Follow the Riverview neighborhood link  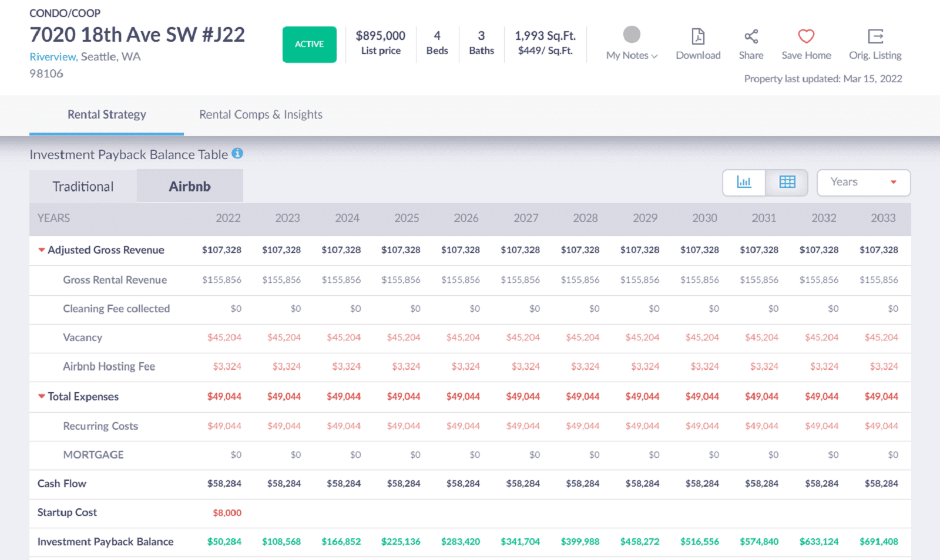[53, 57]
